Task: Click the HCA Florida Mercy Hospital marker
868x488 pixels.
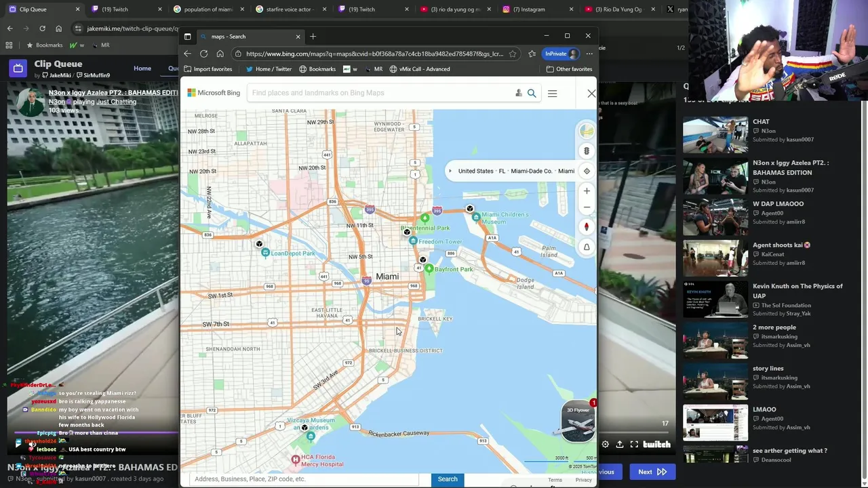Action: coord(295,460)
